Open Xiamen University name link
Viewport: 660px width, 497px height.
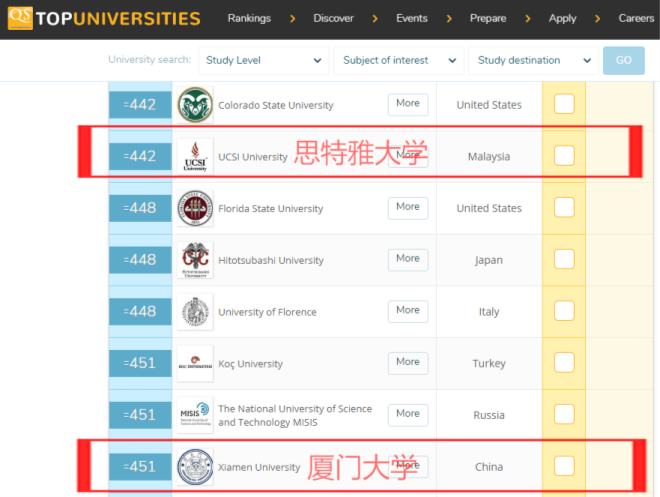point(259,467)
